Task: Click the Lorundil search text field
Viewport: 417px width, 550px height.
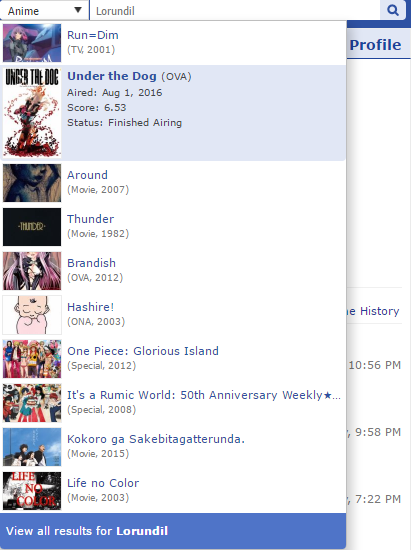Action: [x=235, y=10]
